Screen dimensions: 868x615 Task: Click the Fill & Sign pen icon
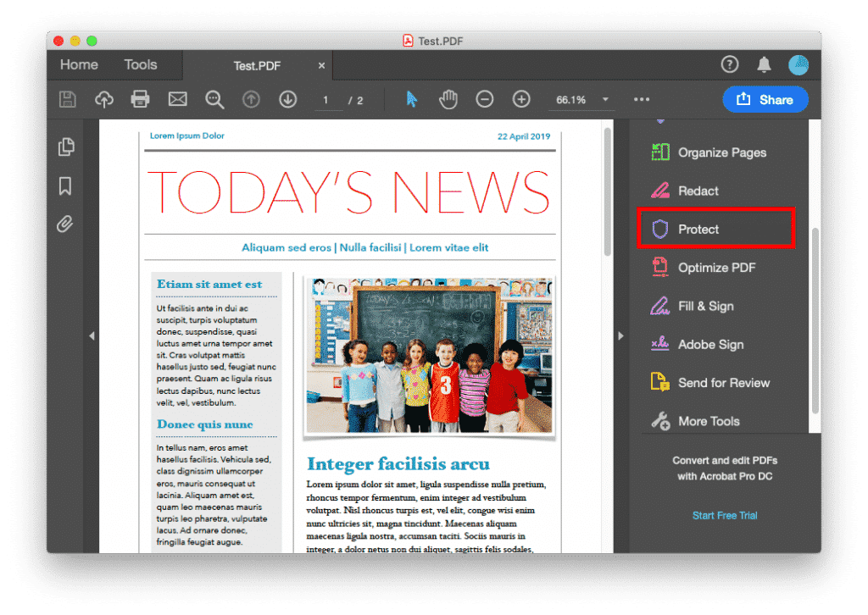click(x=659, y=306)
